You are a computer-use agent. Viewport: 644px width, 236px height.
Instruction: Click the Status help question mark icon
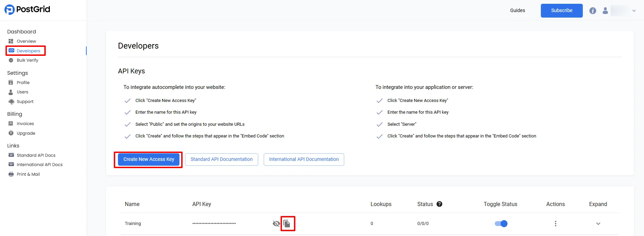pyautogui.click(x=439, y=204)
